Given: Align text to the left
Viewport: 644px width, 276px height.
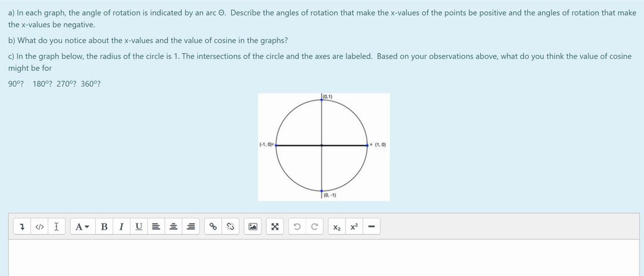Looking at the screenshot, I should pyautogui.click(x=156, y=227).
